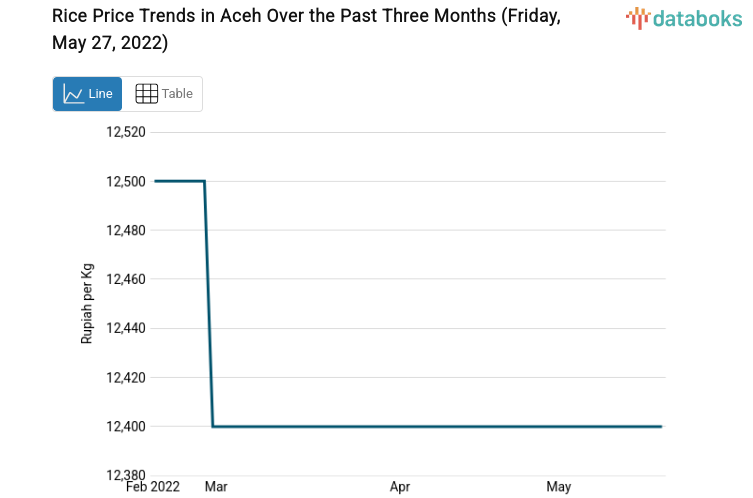Click the end of the line in May
Screen dimensions: 753x498
tap(660, 427)
